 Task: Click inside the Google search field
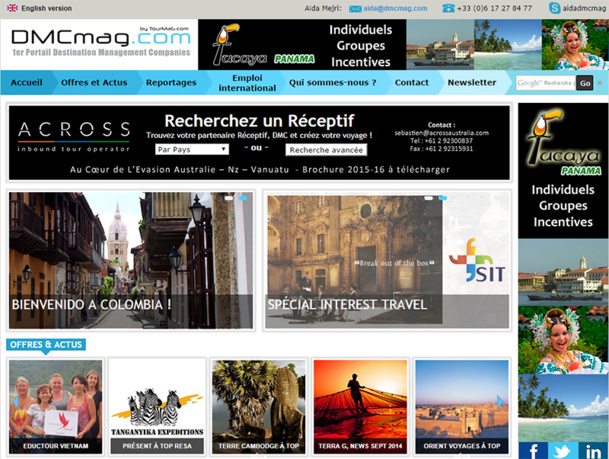[x=544, y=83]
